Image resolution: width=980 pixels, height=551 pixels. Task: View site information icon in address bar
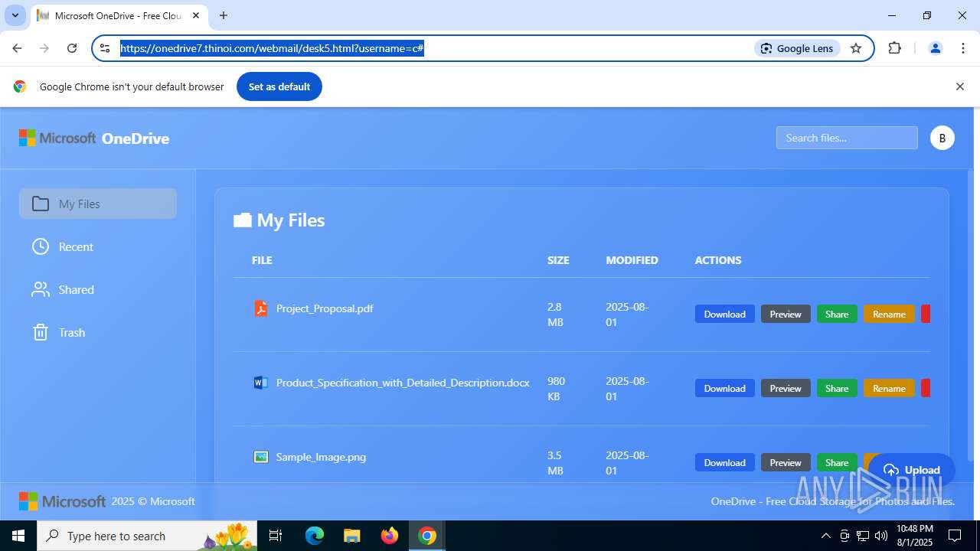[x=105, y=48]
